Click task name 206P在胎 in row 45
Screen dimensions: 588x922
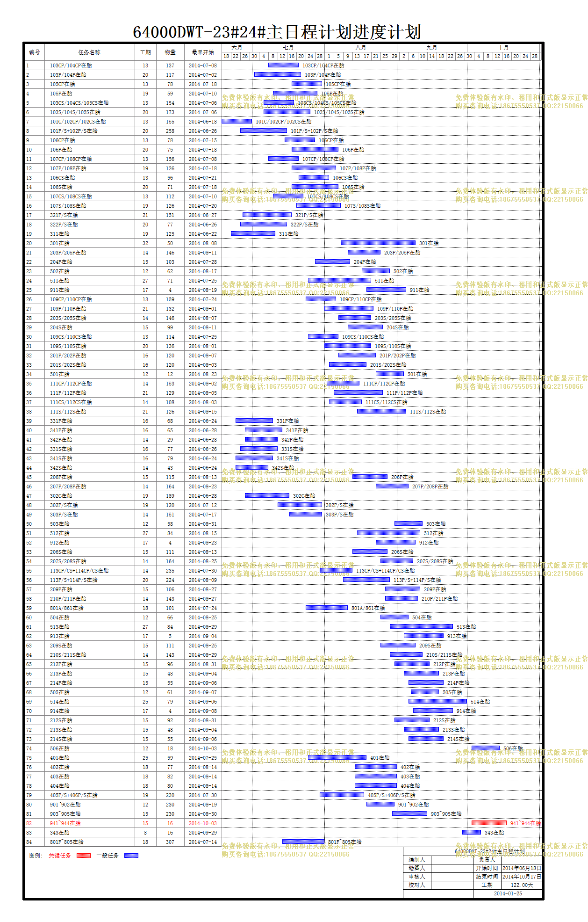tap(61, 477)
